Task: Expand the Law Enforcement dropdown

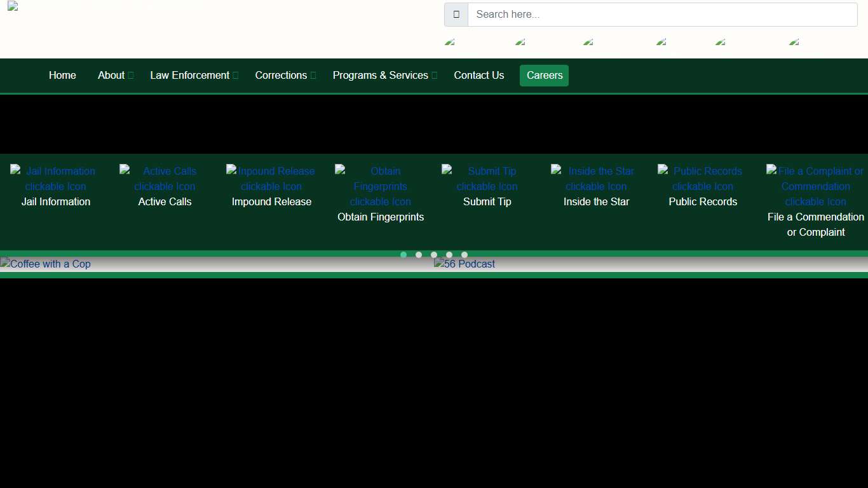Action: (193, 76)
